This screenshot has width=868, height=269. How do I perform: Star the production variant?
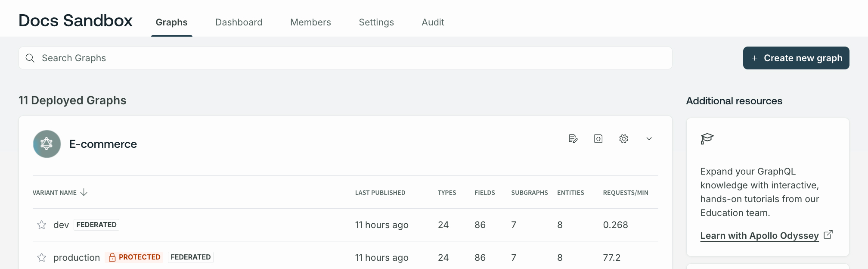point(42,257)
